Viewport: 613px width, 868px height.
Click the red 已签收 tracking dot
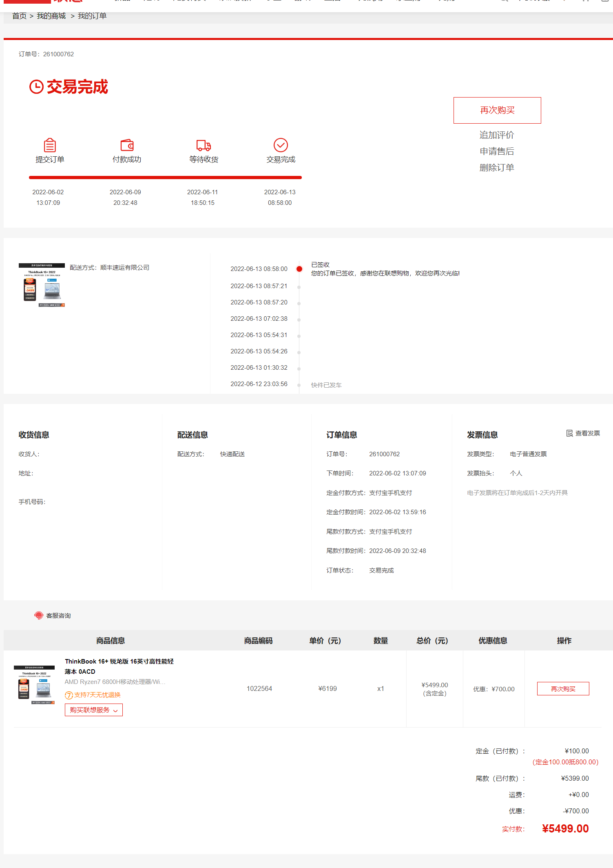click(299, 269)
